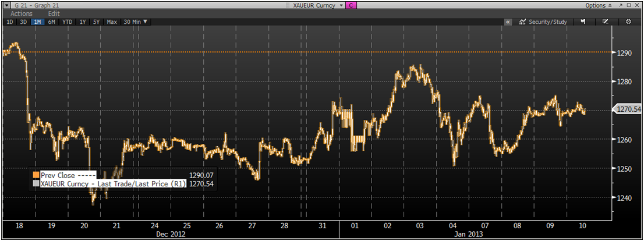Image resolution: width=644 pixels, height=241 pixels.
Task: Click the magenta C button
Action: [x=352, y=6]
